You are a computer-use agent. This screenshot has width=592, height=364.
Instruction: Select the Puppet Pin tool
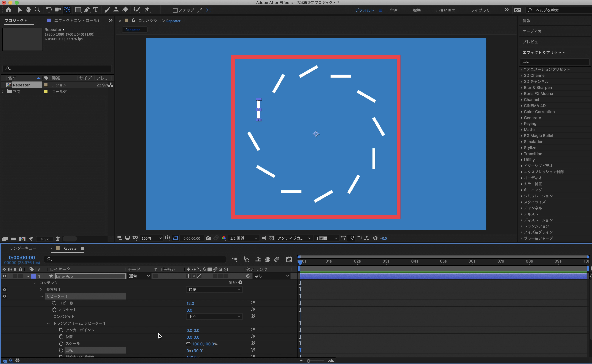[x=147, y=10]
